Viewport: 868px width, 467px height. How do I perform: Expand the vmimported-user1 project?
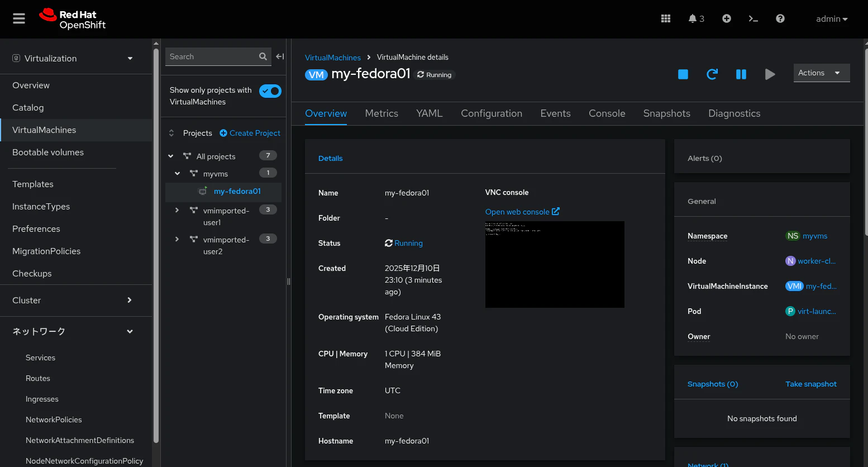point(177,210)
